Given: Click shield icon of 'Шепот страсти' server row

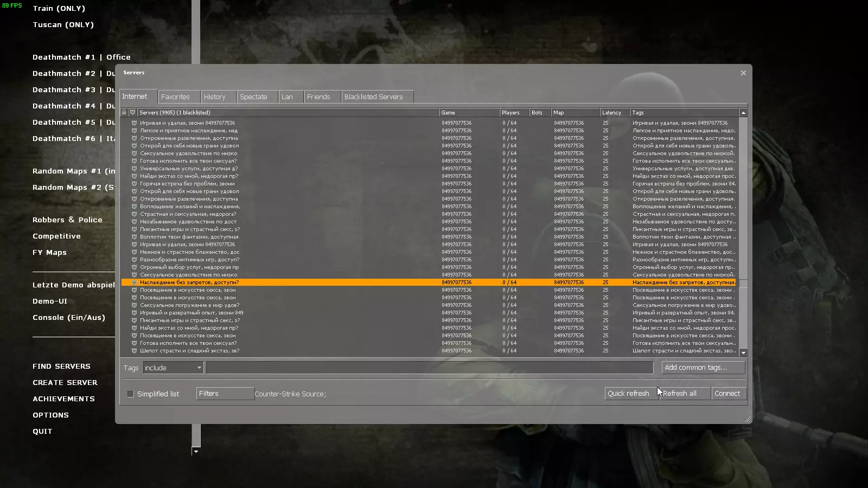Looking at the screenshot, I should (x=134, y=351).
